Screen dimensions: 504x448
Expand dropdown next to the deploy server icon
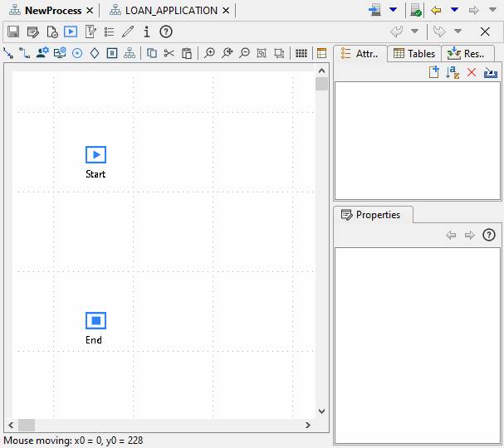pos(394,10)
